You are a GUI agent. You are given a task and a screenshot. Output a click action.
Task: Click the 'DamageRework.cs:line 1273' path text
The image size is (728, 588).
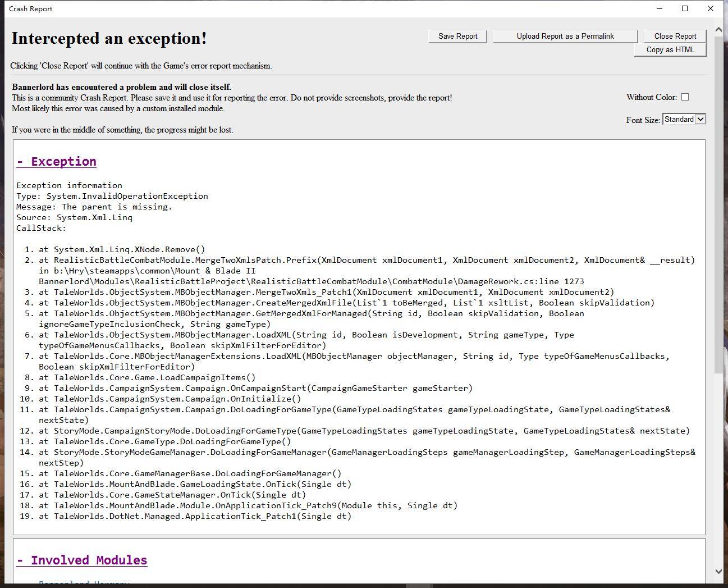tap(521, 281)
